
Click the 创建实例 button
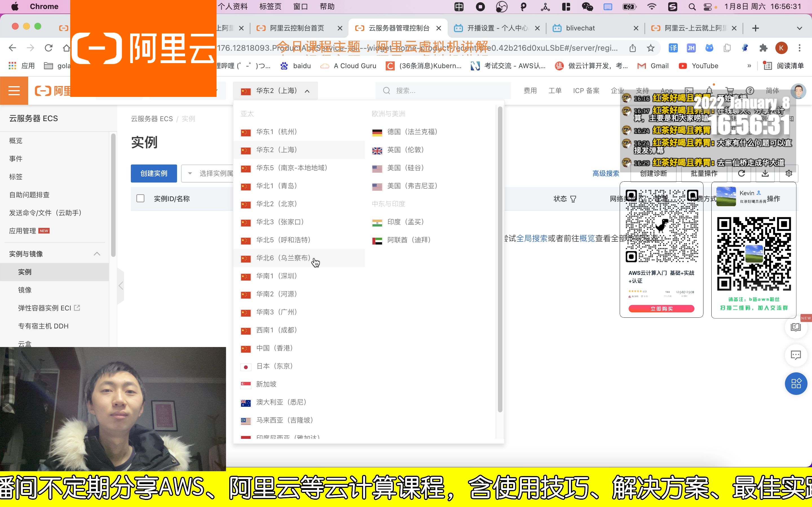[x=154, y=173]
